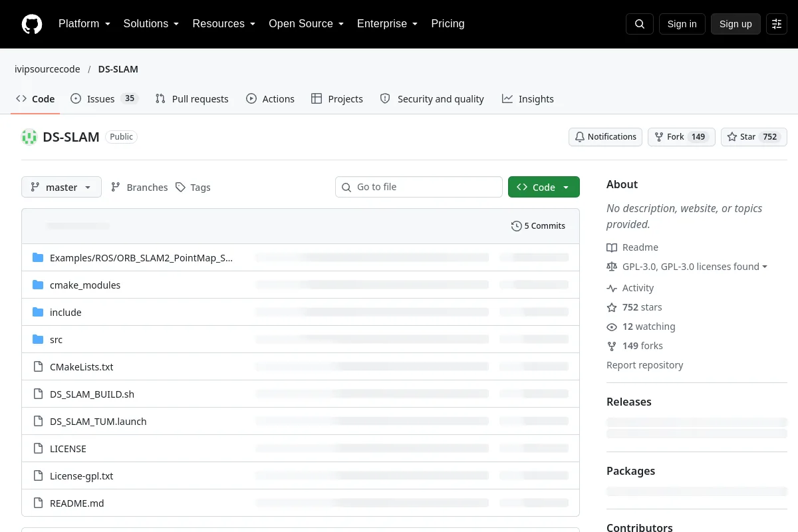The image size is (798, 532).
Task: Open the green Code dropdown button
Action: coord(544,187)
